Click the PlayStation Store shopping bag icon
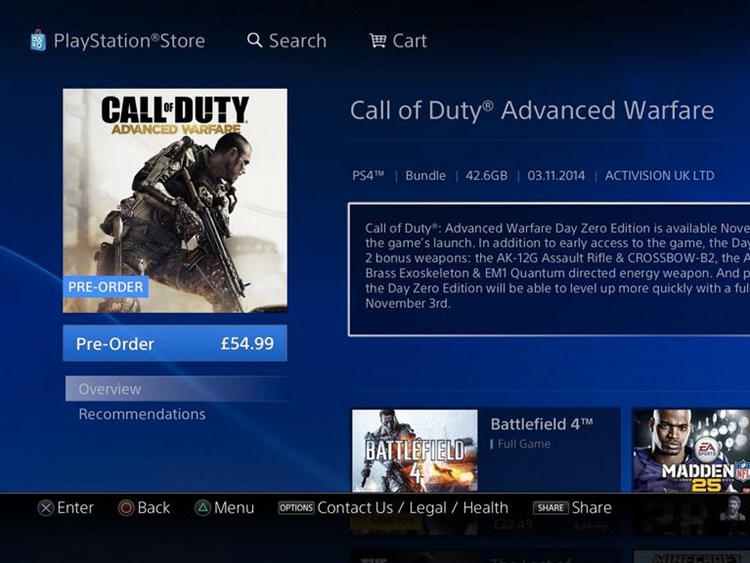The height and width of the screenshot is (563, 750). tap(38, 40)
